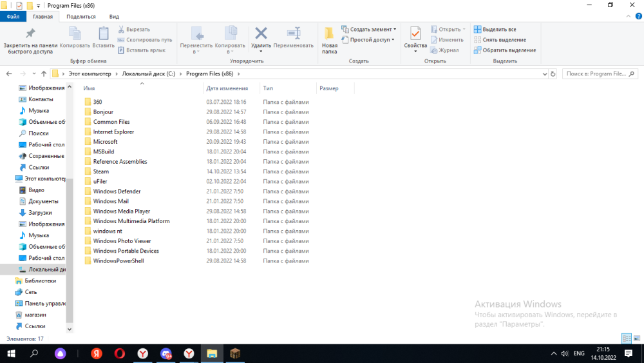644x363 pixels.
Task: Select Документы in the navigation pane
Action: point(43,201)
